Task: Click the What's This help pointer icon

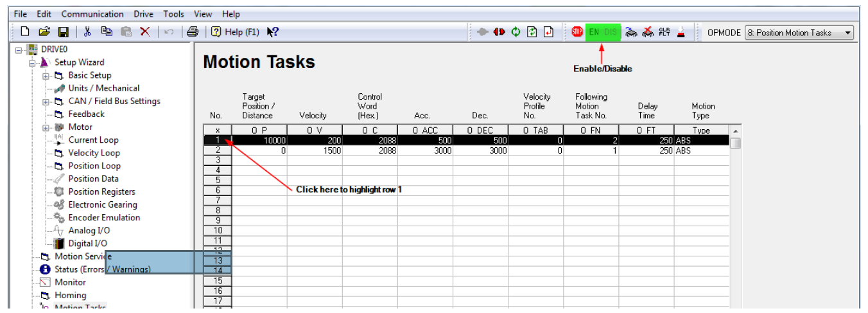Action: click(x=272, y=31)
